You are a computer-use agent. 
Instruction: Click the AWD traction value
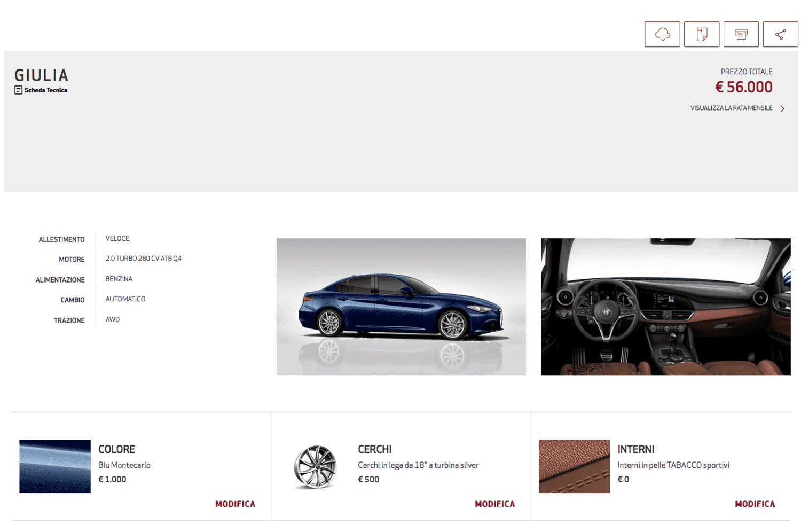tap(113, 319)
